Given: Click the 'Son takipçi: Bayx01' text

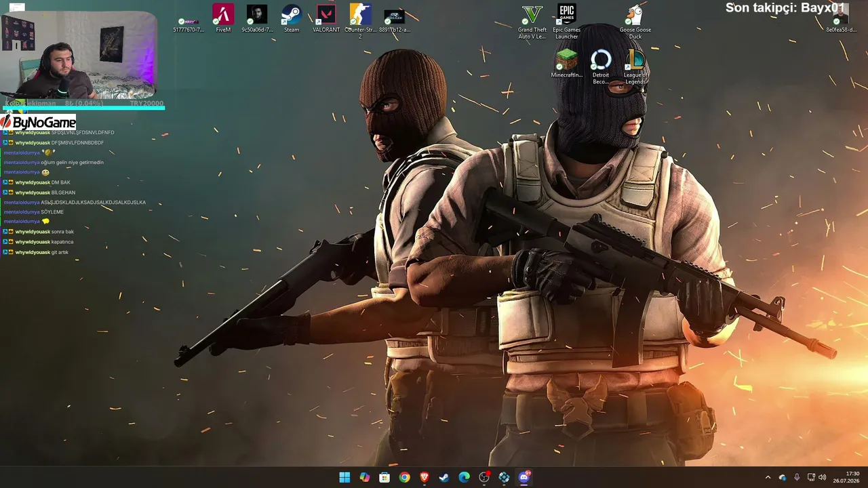Looking at the screenshot, I should coord(785,8).
